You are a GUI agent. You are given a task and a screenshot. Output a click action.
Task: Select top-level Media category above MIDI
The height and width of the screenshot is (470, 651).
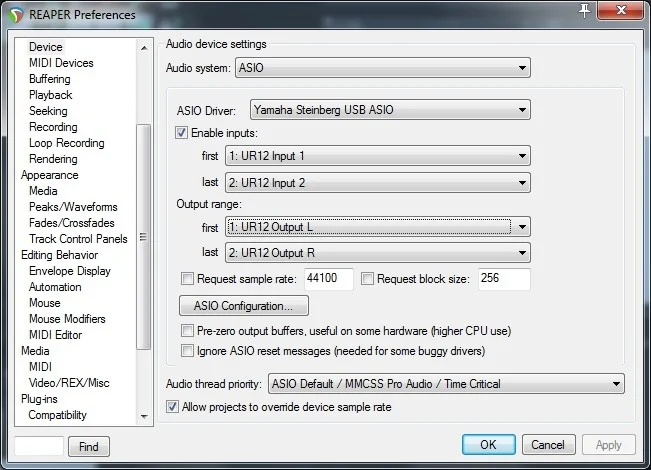(35, 351)
